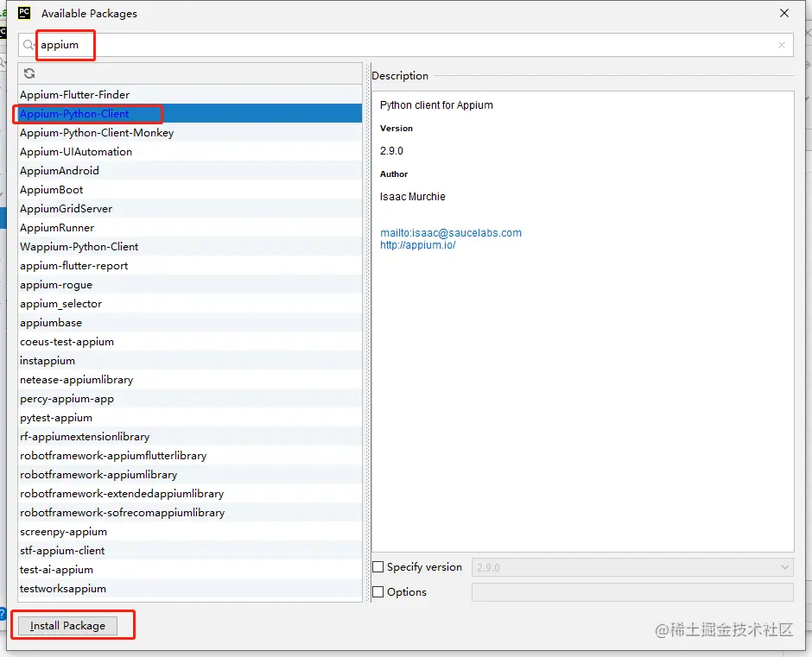Click the PyCharm logo in title bar
The image size is (812, 657).
pyautogui.click(x=24, y=13)
